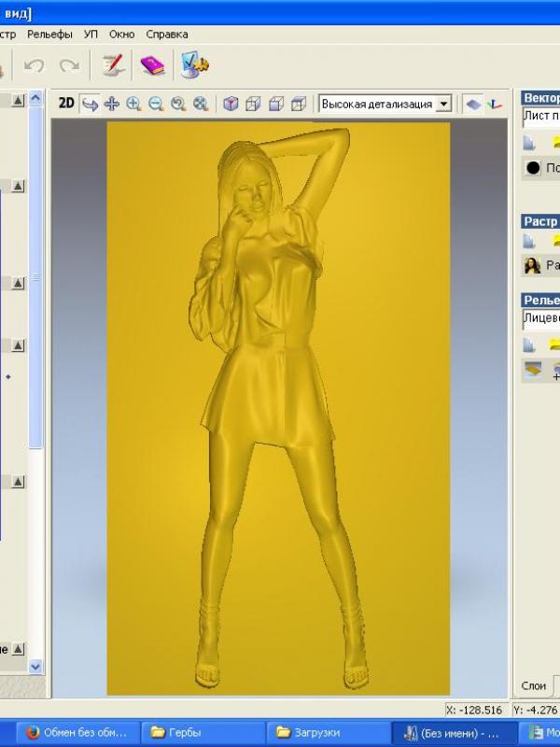
Task: Open the Рельефы menu
Action: point(49,35)
